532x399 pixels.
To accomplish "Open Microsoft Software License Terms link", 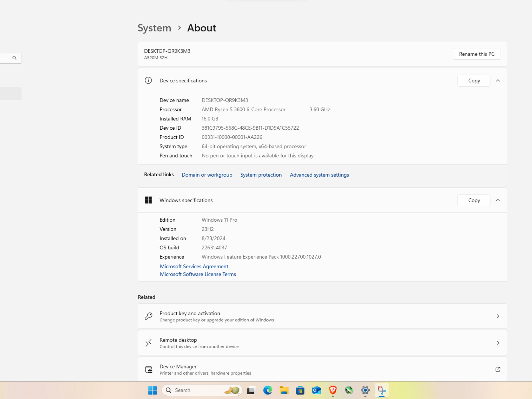I will pyautogui.click(x=198, y=274).
